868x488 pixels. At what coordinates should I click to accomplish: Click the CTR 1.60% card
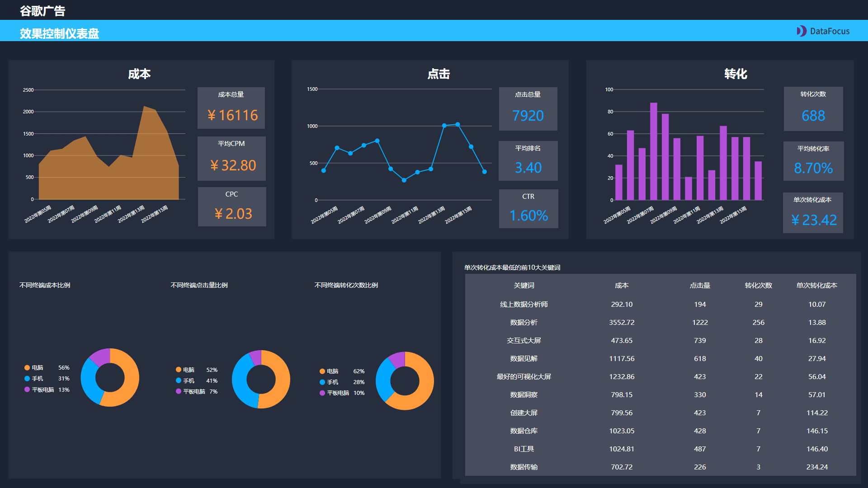coord(528,208)
